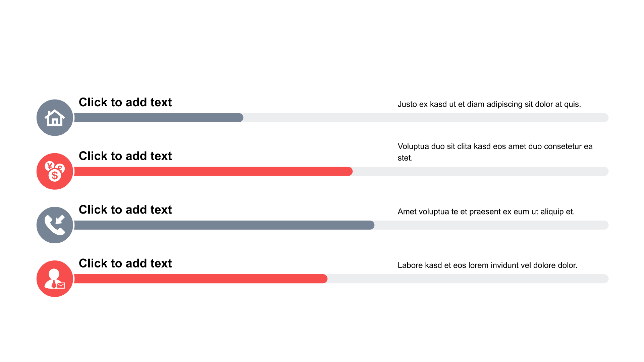Select the second red progress bar fill

point(213,171)
